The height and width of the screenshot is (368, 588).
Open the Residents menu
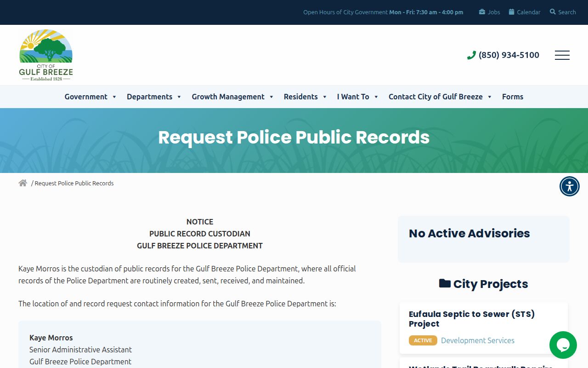coord(300,97)
